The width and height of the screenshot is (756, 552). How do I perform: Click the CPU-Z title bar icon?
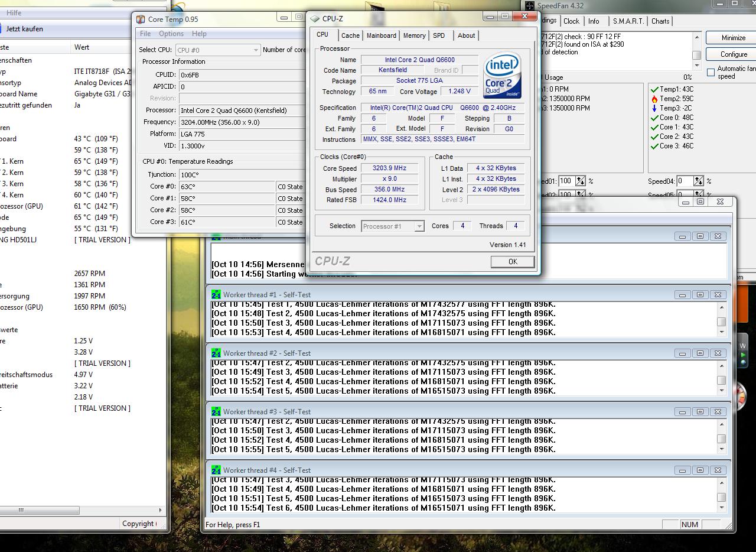click(315, 19)
